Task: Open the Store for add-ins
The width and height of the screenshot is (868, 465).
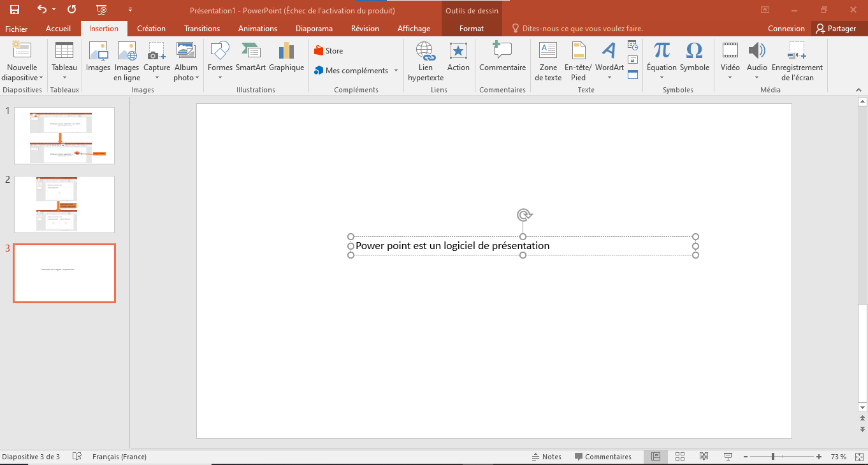Action: tap(328, 51)
